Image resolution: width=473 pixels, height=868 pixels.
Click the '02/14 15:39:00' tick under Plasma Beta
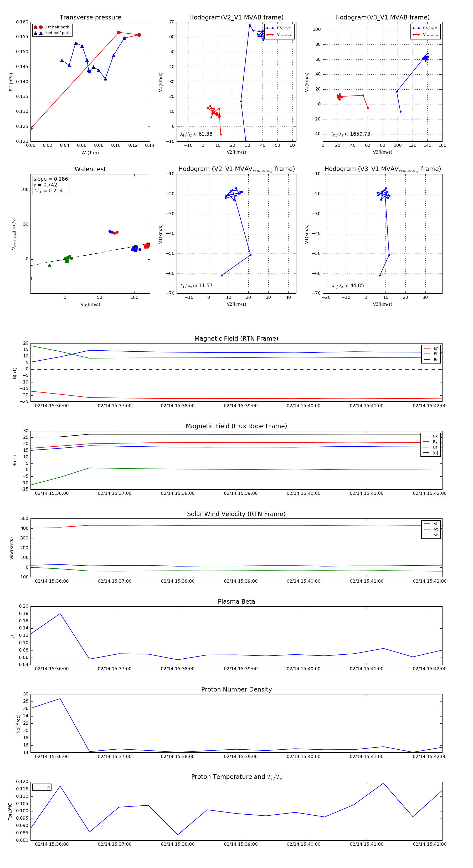click(241, 669)
